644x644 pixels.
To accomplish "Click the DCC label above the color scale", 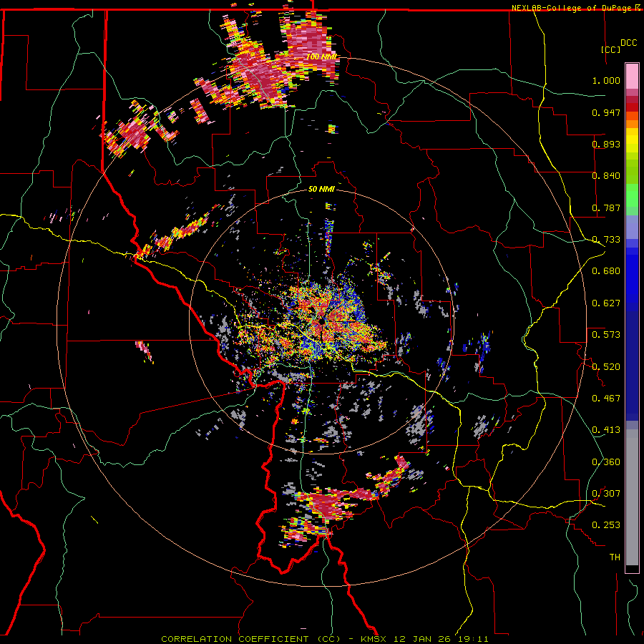I will (628, 43).
